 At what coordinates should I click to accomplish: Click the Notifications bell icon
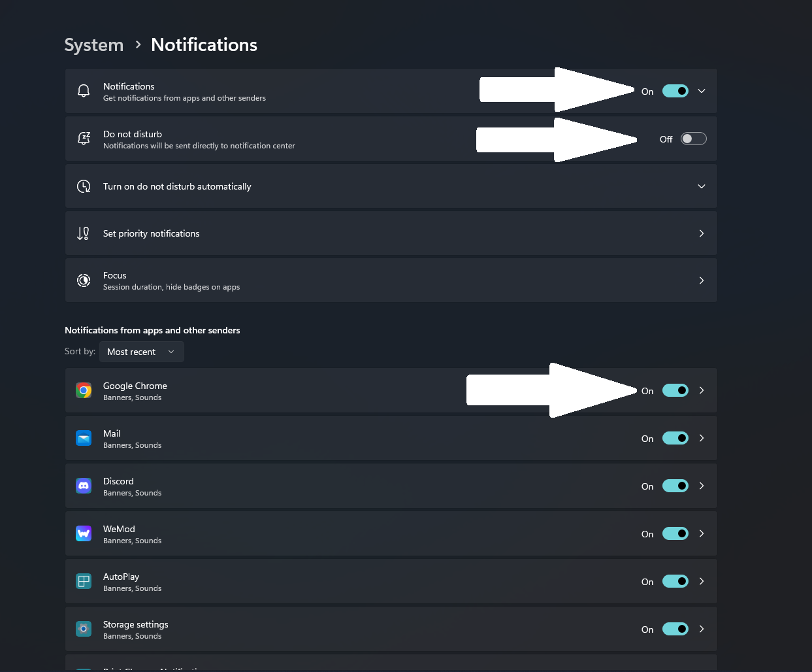coord(83,90)
